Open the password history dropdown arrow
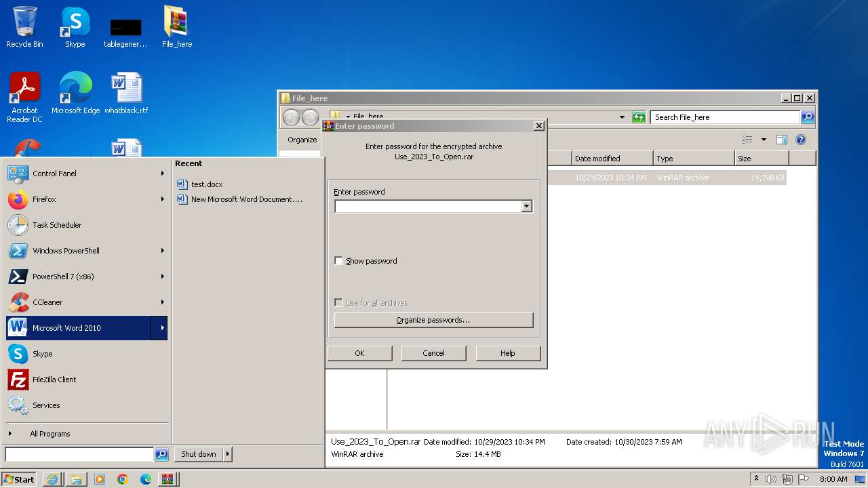Screen dimensions: 868x488 (527, 206)
